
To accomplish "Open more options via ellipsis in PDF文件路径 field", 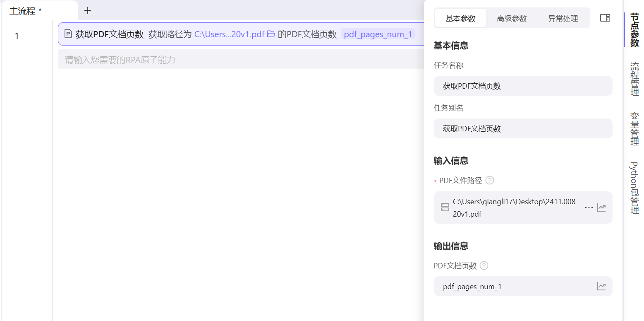I will point(589,207).
